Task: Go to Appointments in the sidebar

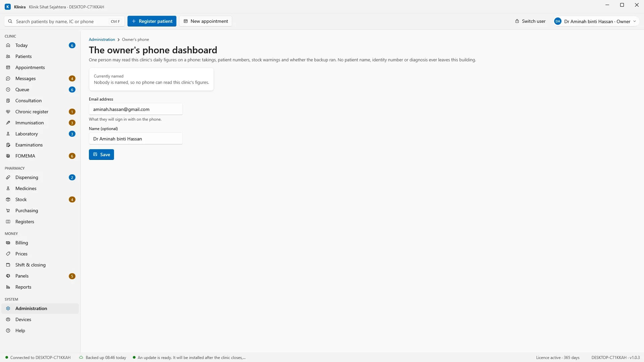Action: tap(40, 67)
